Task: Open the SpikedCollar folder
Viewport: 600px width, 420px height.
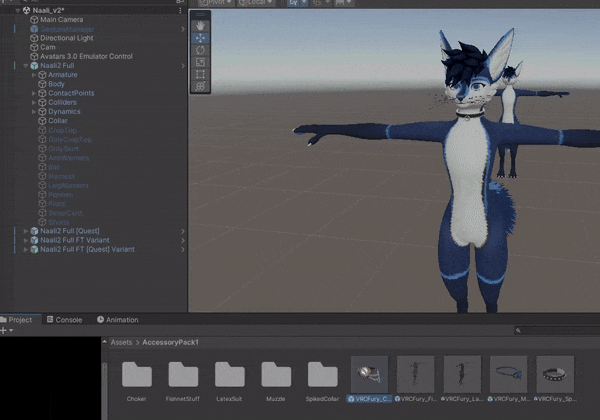Action: point(323,376)
